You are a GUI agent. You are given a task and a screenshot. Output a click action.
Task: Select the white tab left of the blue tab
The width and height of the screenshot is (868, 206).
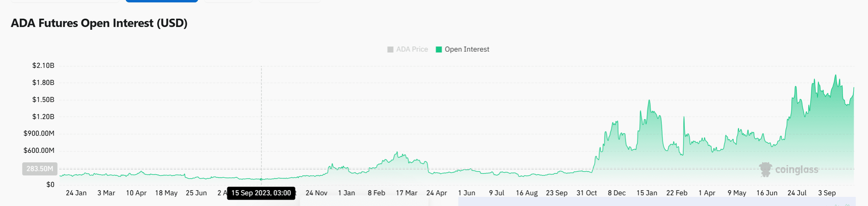65,1
